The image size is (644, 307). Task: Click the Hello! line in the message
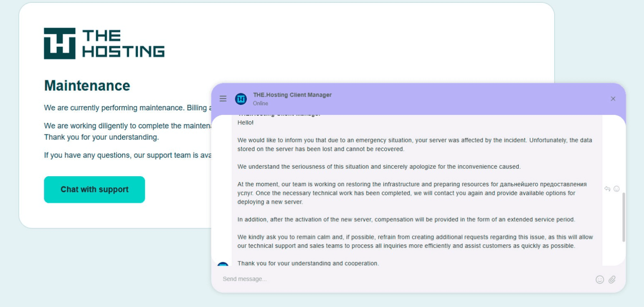pyautogui.click(x=246, y=123)
